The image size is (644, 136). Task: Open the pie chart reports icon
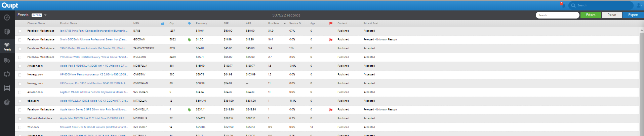pos(7,103)
